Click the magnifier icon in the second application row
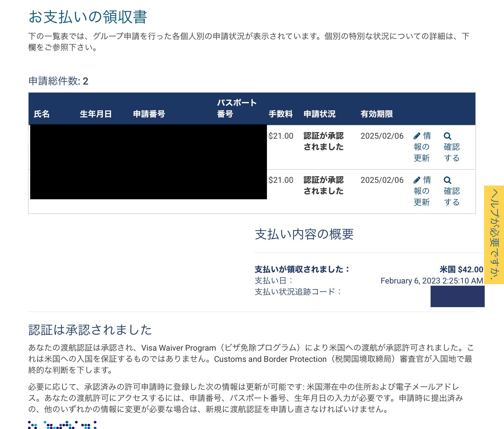This screenshot has height=429, width=504. point(447,180)
